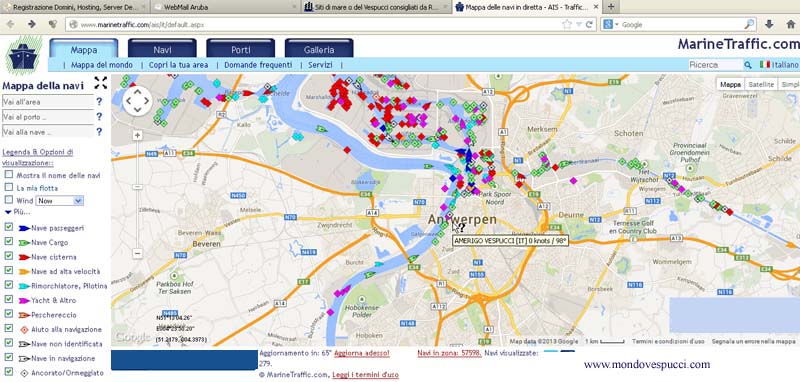This screenshot has height=382, width=800.
Task: Click the map pan direction control
Action: coord(137,101)
